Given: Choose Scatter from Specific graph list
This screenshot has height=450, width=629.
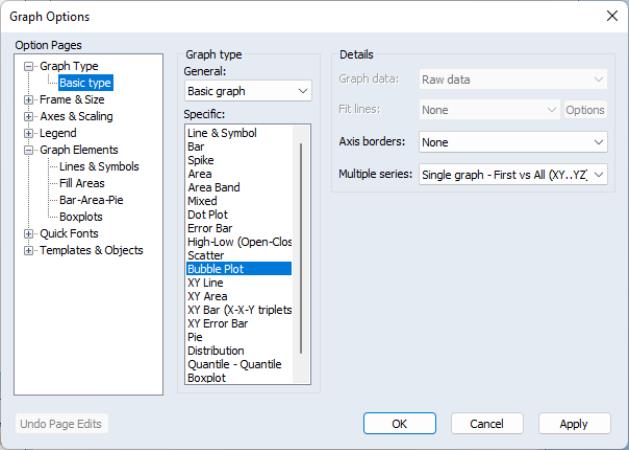Looking at the screenshot, I should pos(207,255).
